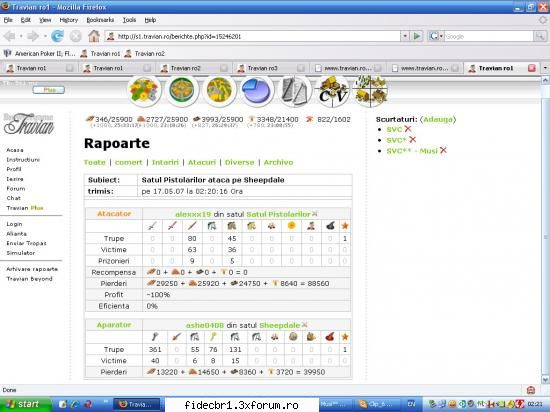Click the taskbar clock showing 02:21
The image size is (550, 412).
point(535,404)
